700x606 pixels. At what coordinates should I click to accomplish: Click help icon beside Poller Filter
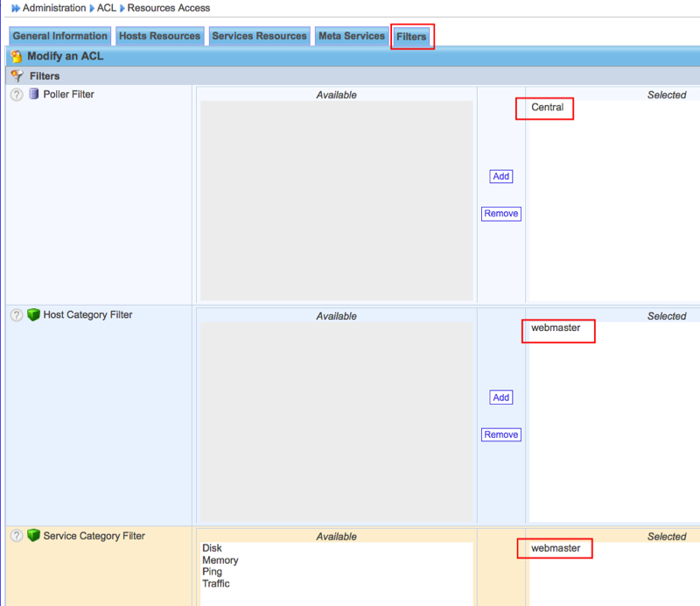[17, 95]
